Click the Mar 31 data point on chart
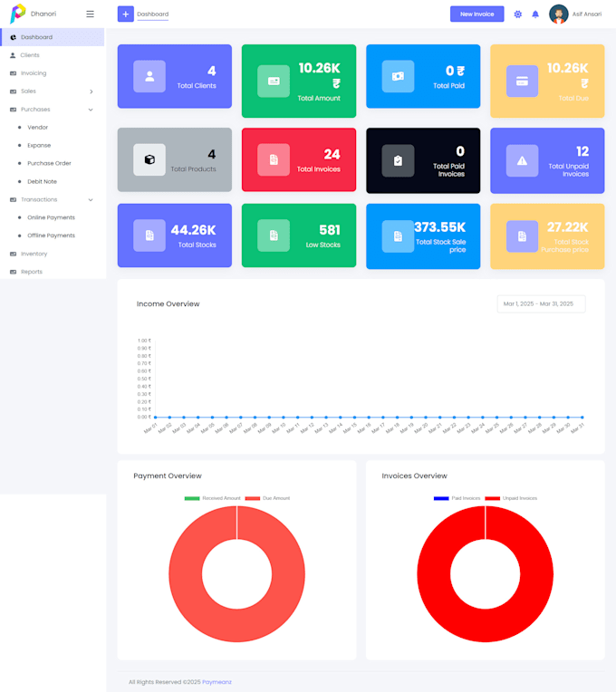 582,417
